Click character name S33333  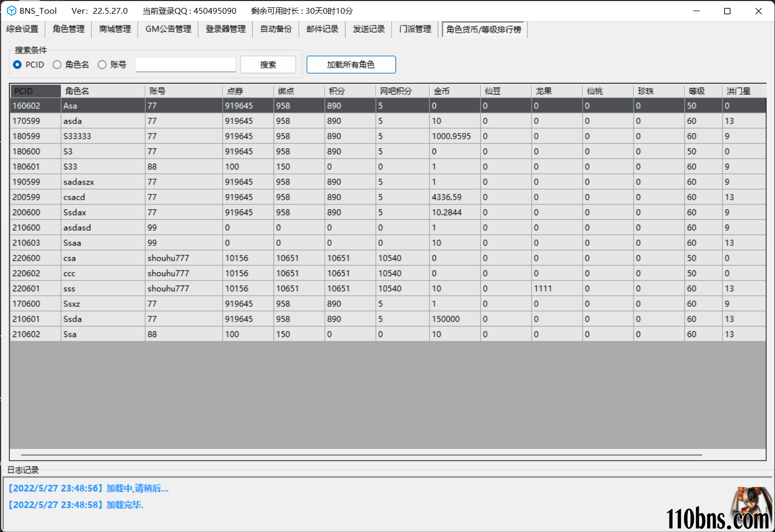click(103, 136)
